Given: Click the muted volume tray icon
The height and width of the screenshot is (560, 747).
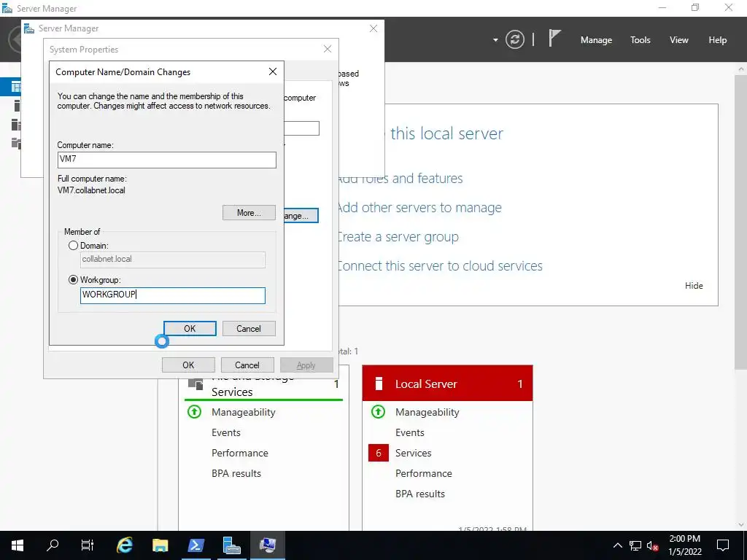Looking at the screenshot, I should [x=652, y=545].
